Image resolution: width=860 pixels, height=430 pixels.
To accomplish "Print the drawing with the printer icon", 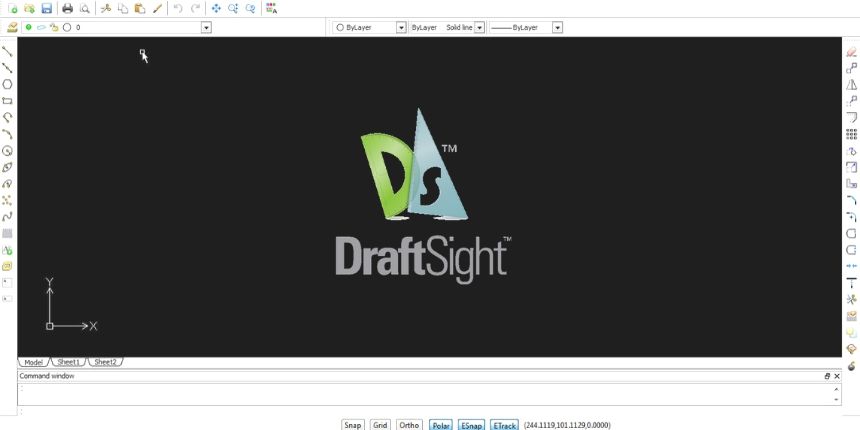I will tap(67, 8).
